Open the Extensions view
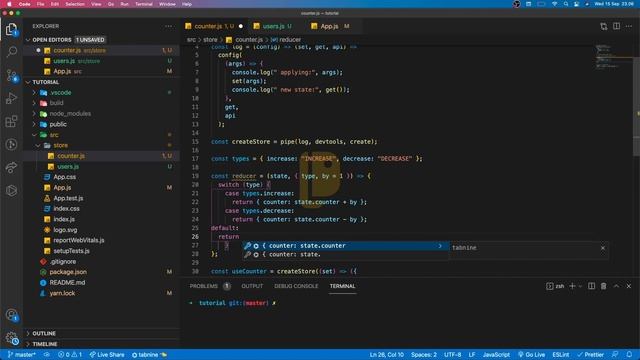Viewport: 640px width, 360px height. pyautogui.click(x=11, y=121)
